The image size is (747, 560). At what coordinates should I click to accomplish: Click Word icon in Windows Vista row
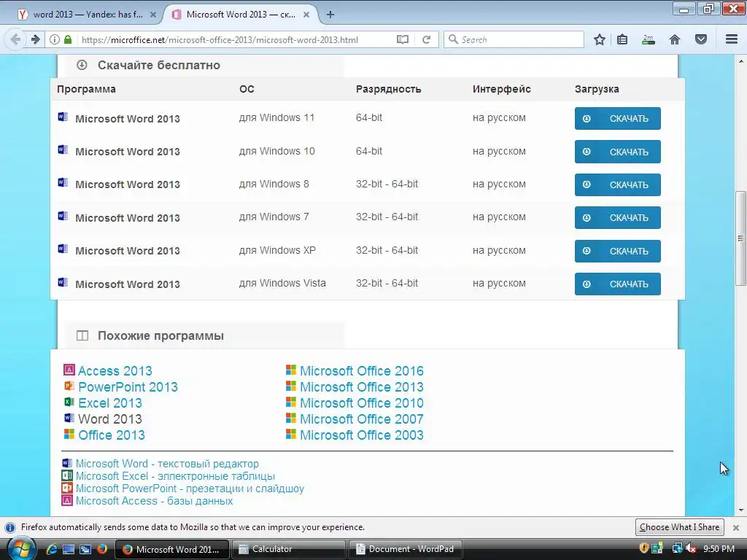63,282
